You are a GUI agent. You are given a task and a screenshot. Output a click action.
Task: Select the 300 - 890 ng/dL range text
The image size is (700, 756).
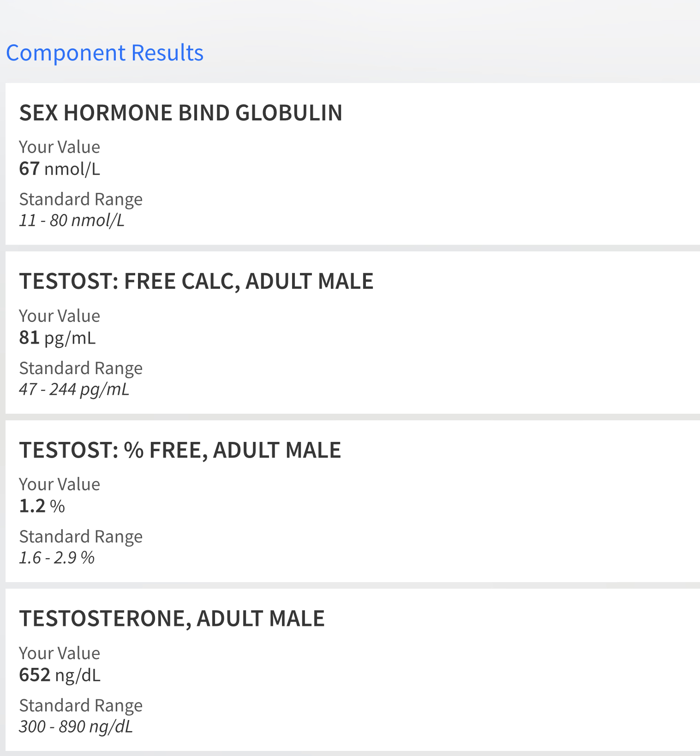pyautogui.click(x=76, y=726)
